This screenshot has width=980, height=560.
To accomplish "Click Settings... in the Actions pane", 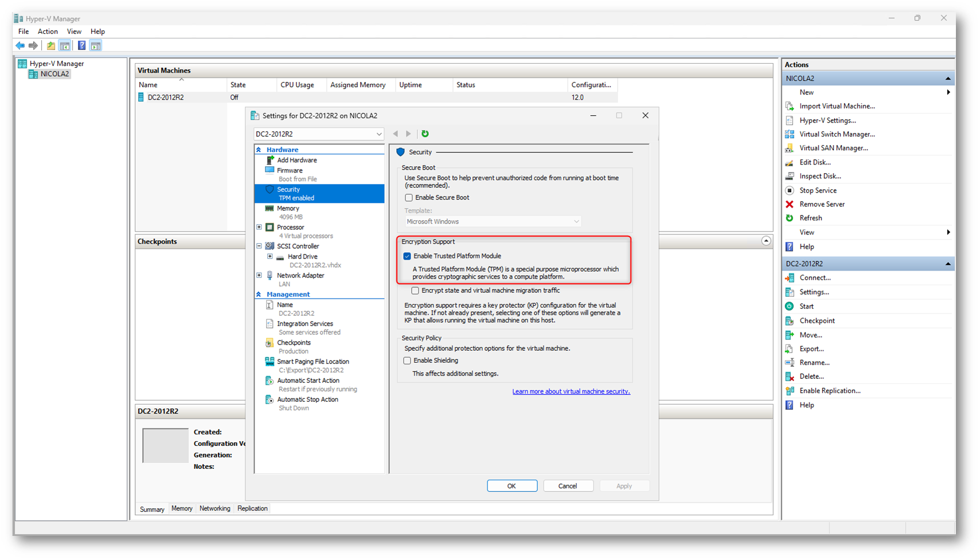I will [x=814, y=292].
